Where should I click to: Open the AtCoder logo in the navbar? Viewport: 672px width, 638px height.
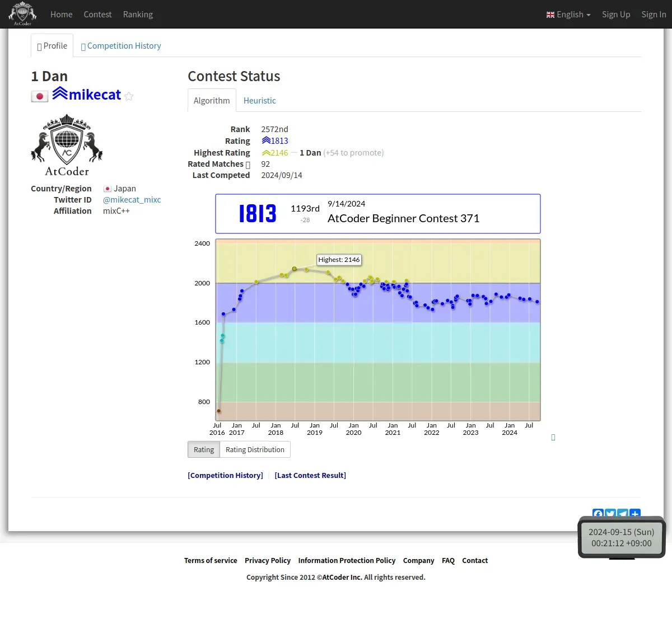point(22,14)
